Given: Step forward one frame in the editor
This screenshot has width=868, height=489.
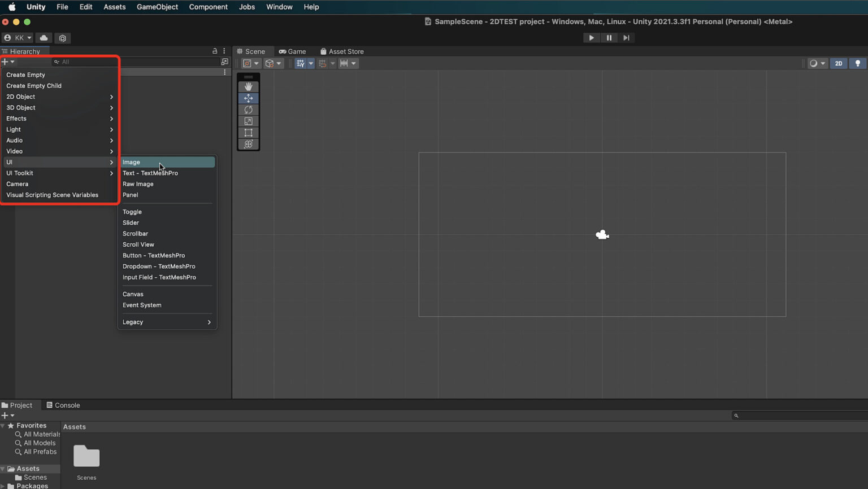Looking at the screenshot, I should (626, 37).
